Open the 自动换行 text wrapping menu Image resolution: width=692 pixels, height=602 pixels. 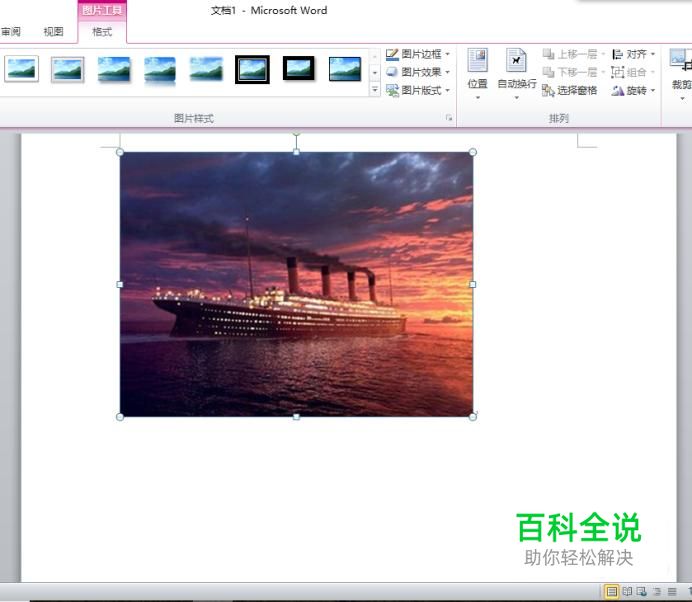516,74
